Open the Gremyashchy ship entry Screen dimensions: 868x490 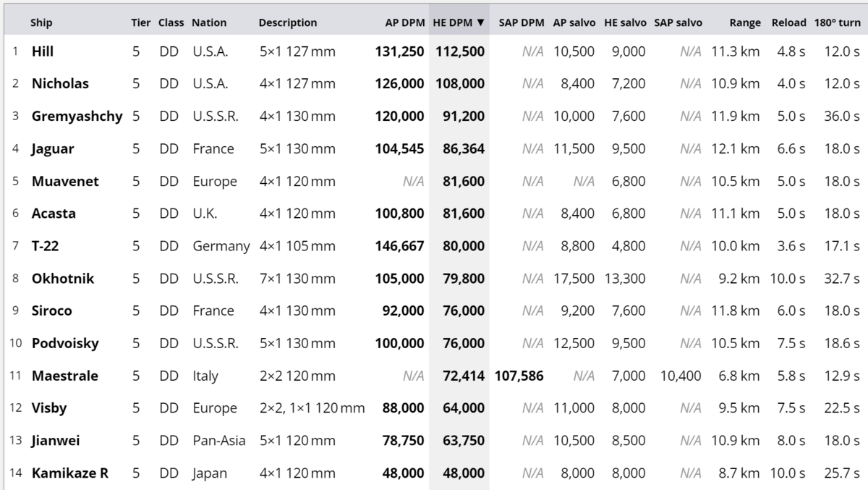point(77,116)
